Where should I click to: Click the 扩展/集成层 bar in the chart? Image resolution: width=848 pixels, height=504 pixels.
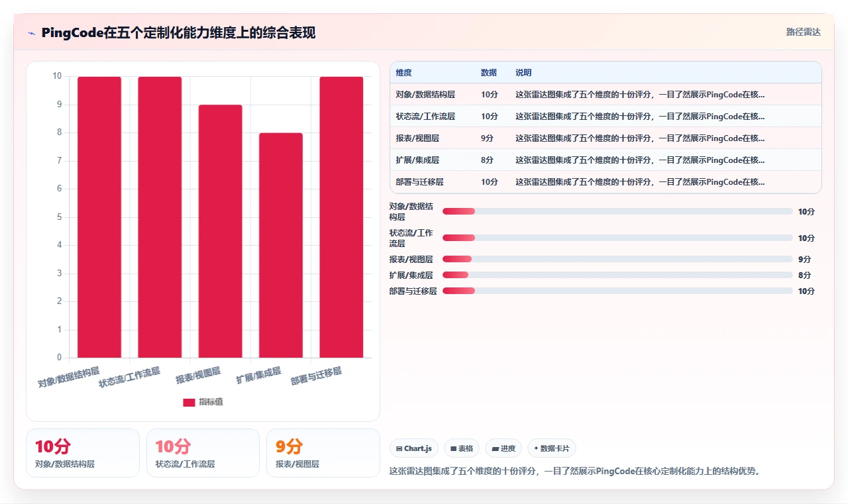(x=281, y=245)
